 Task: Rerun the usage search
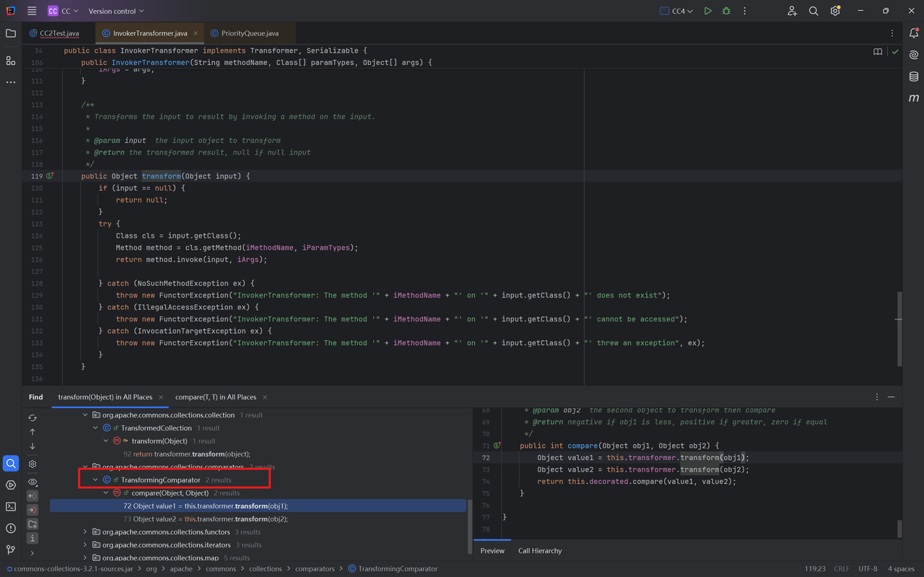coord(32,417)
